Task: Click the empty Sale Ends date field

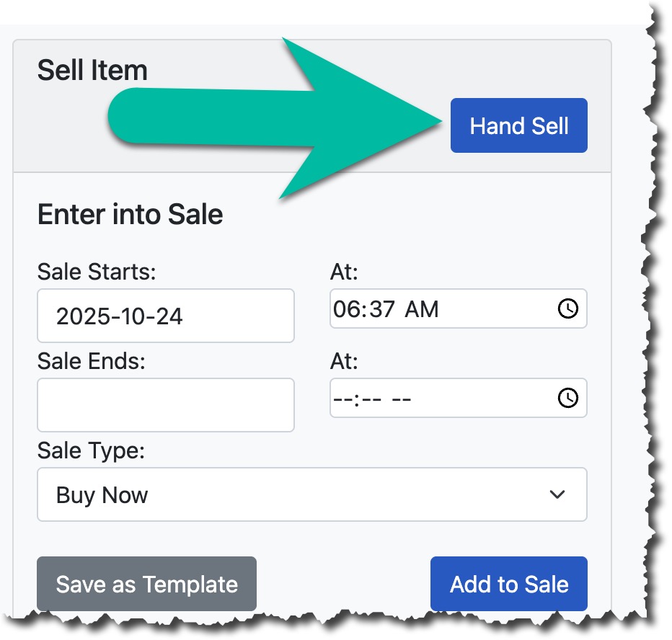Action: [165, 404]
